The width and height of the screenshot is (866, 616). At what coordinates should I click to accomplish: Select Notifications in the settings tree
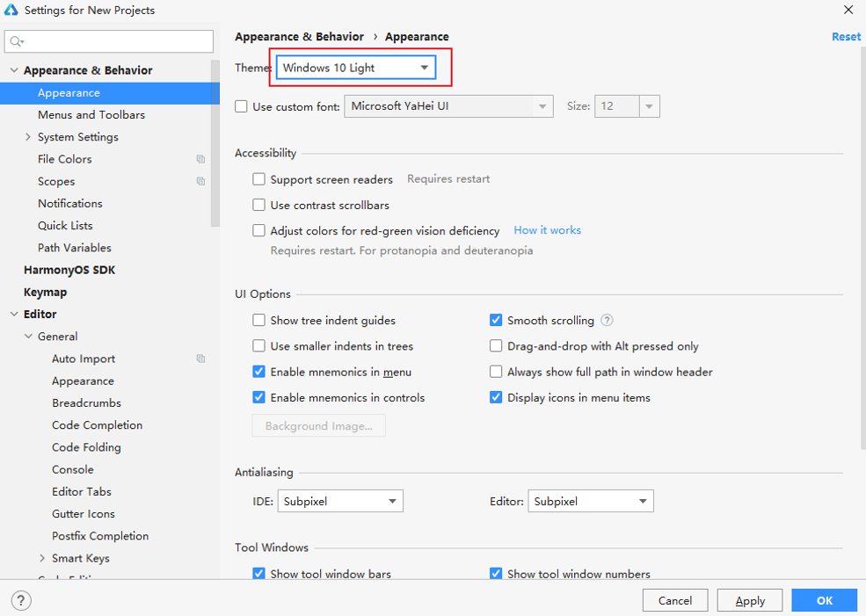tap(70, 203)
